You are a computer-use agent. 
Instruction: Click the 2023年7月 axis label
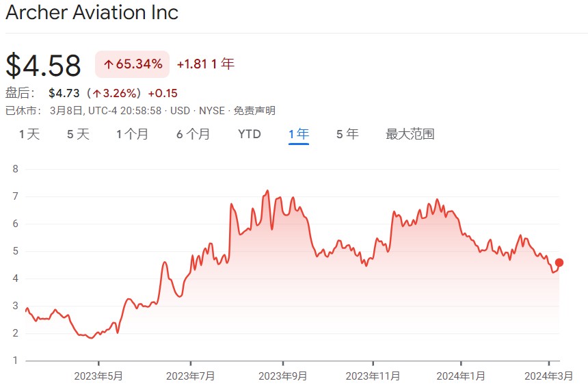coord(191,376)
